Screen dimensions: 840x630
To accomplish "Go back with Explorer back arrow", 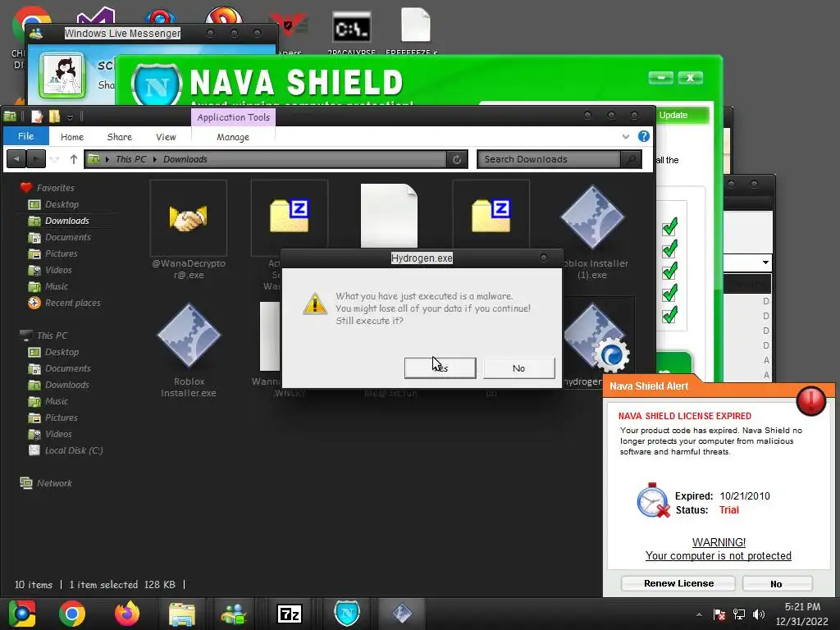I will point(16,159).
